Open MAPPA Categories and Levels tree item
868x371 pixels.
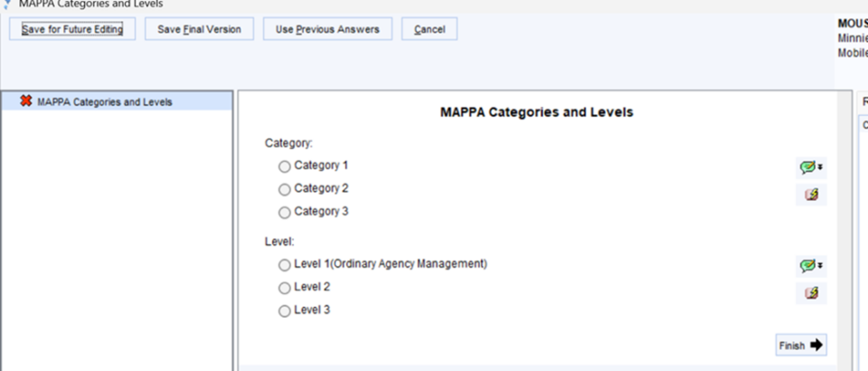click(105, 102)
